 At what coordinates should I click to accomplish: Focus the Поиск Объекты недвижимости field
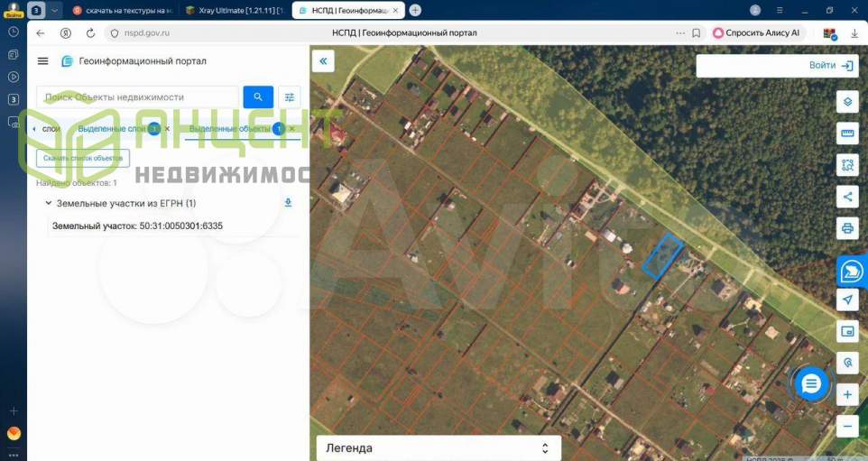137,97
